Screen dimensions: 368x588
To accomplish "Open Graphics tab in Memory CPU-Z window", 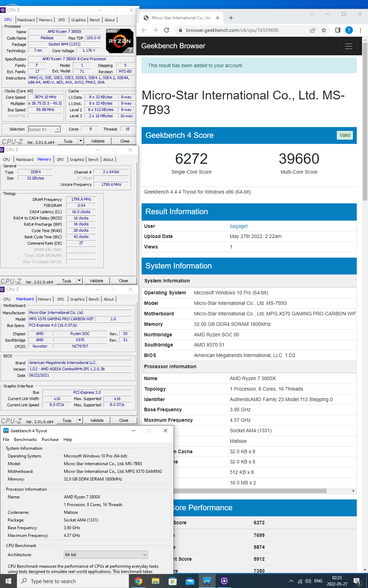I will tap(77, 160).
